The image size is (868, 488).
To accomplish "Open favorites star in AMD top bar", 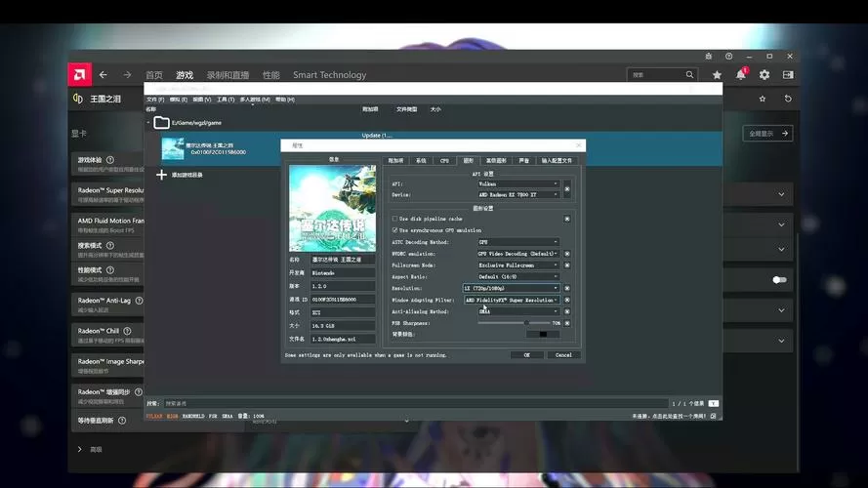I will pos(717,75).
